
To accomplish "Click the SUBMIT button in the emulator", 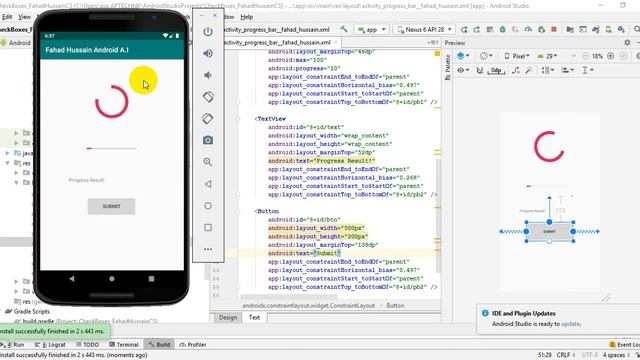I will pos(111,207).
